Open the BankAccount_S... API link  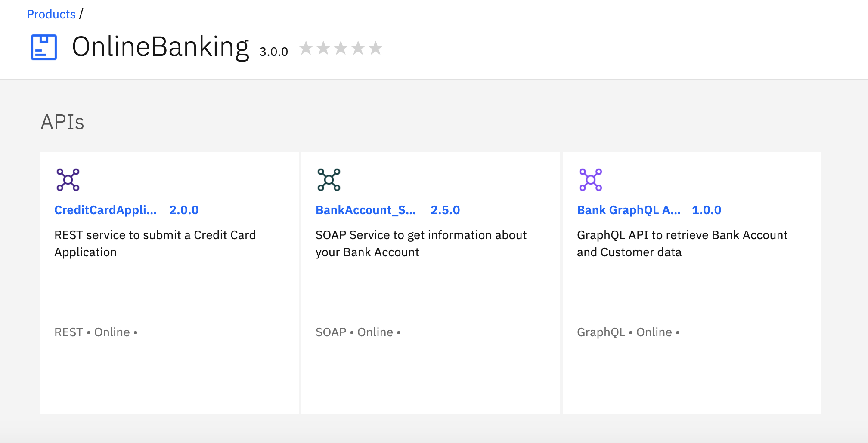(366, 210)
